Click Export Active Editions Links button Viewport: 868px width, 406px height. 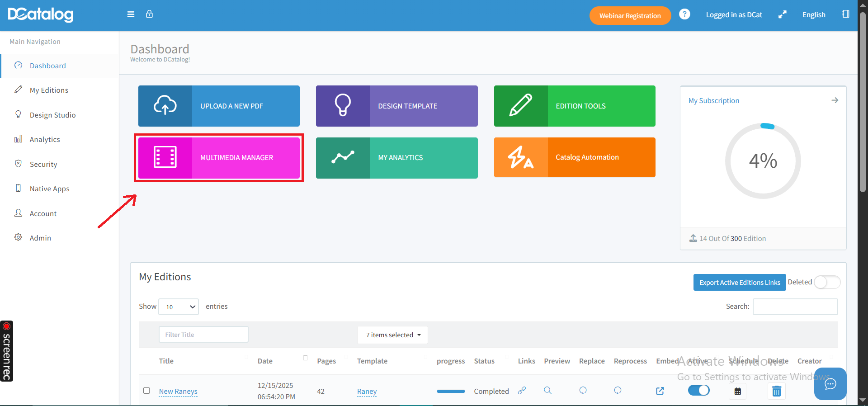point(739,283)
